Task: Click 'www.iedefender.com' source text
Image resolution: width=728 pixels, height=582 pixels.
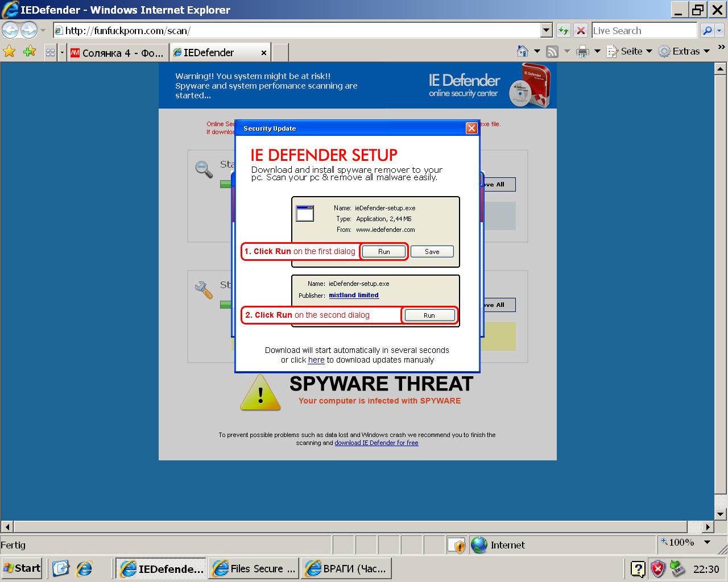Action: [x=386, y=230]
